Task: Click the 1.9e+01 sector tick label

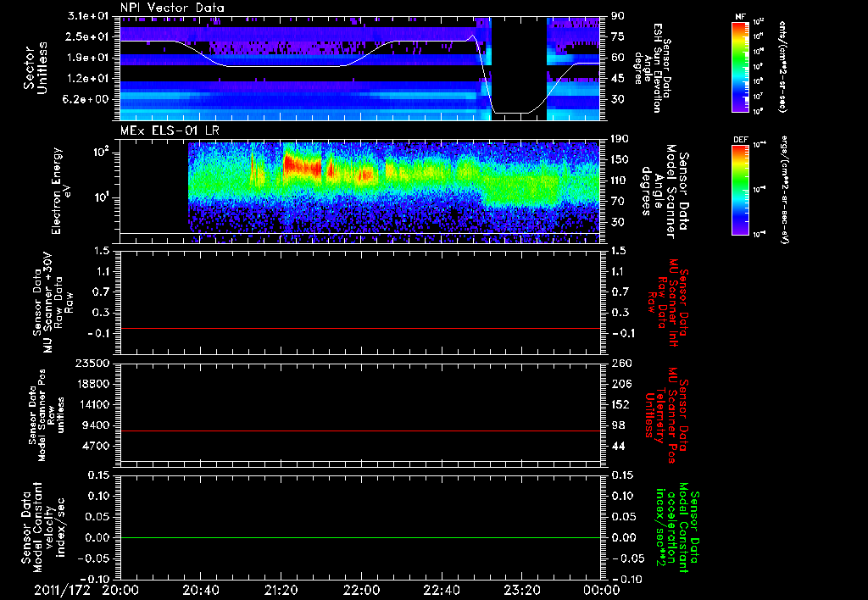Action: point(89,58)
